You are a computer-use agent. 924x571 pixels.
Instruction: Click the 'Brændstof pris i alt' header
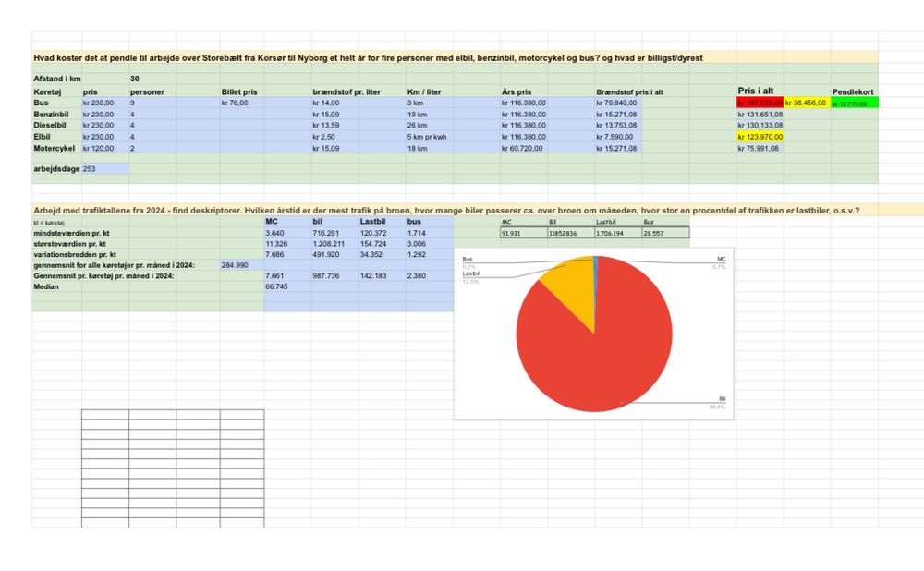click(630, 91)
